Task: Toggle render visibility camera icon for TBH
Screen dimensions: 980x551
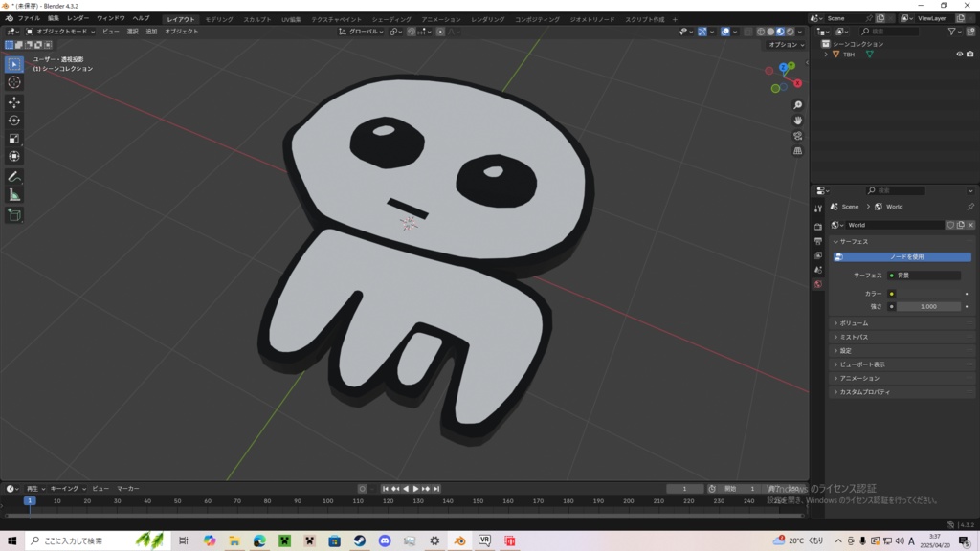Action: (x=969, y=55)
